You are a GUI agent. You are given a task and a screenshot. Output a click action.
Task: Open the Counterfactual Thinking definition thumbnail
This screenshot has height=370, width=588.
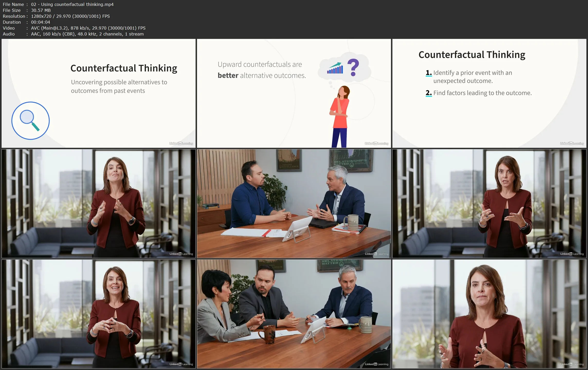pos(98,93)
